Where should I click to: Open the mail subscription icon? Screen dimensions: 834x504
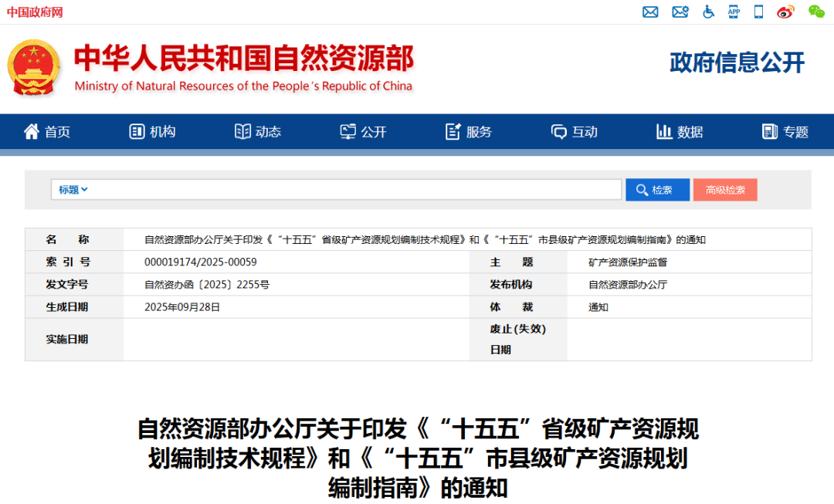click(680, 12)
